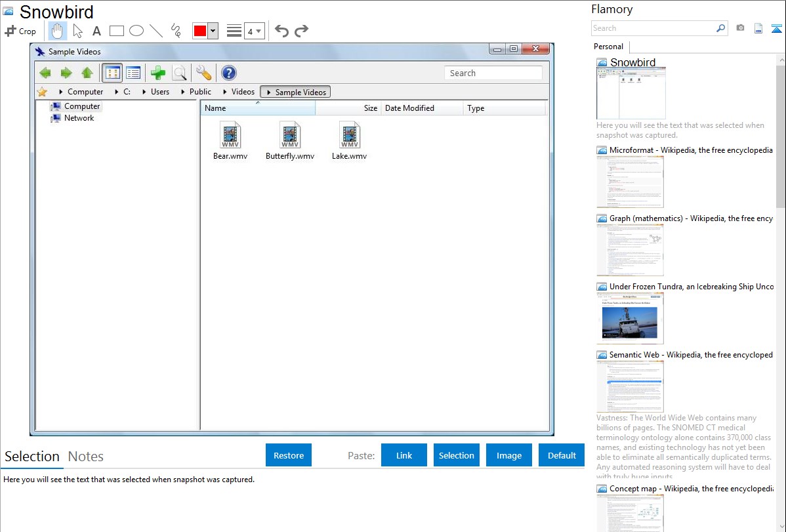Open the line thickness dropdown
786x532 pixels.
point(254,31)
